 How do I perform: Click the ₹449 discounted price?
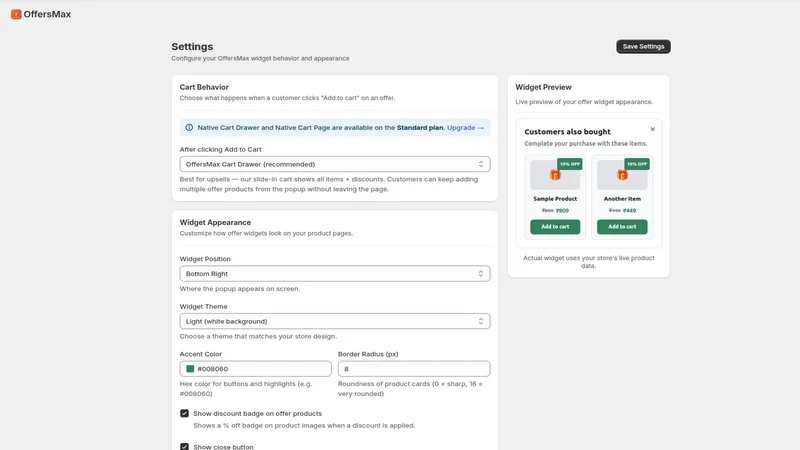[x=630, y=210]
